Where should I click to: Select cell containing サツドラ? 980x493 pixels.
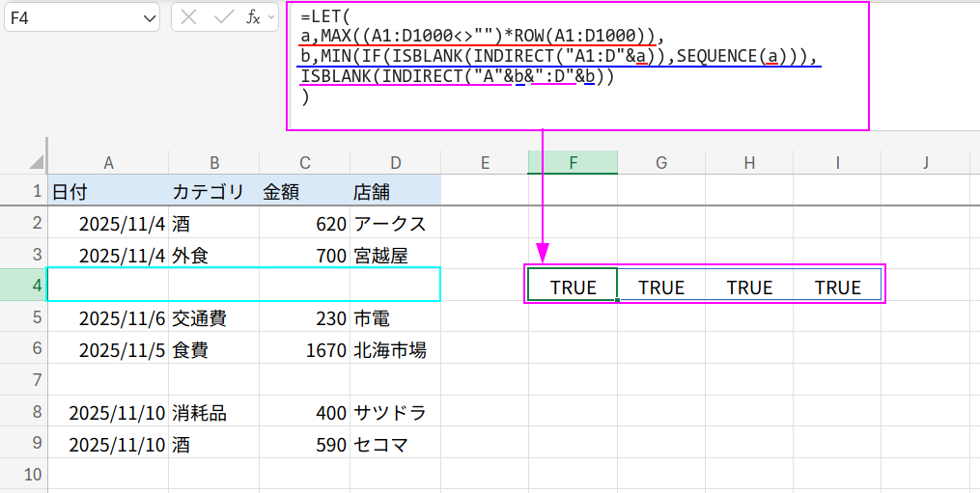tap(395, 411)
